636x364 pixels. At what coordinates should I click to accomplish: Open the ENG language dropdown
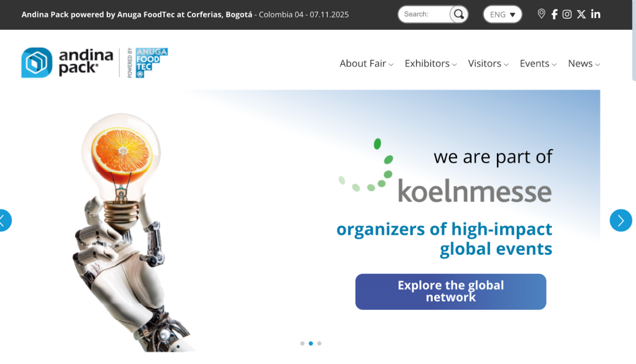point(502,14)
